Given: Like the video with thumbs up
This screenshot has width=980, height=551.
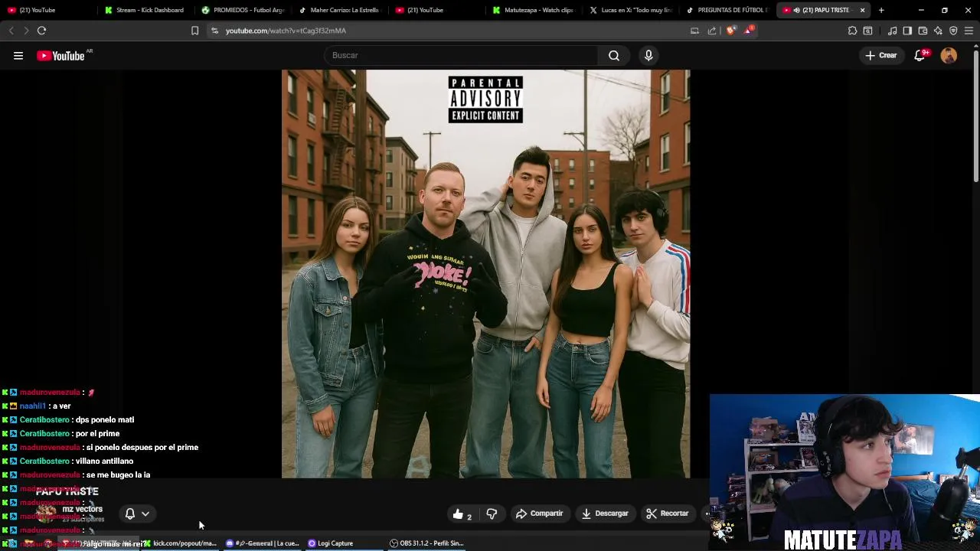Looking at the screenshot, I should click(462, 514).
